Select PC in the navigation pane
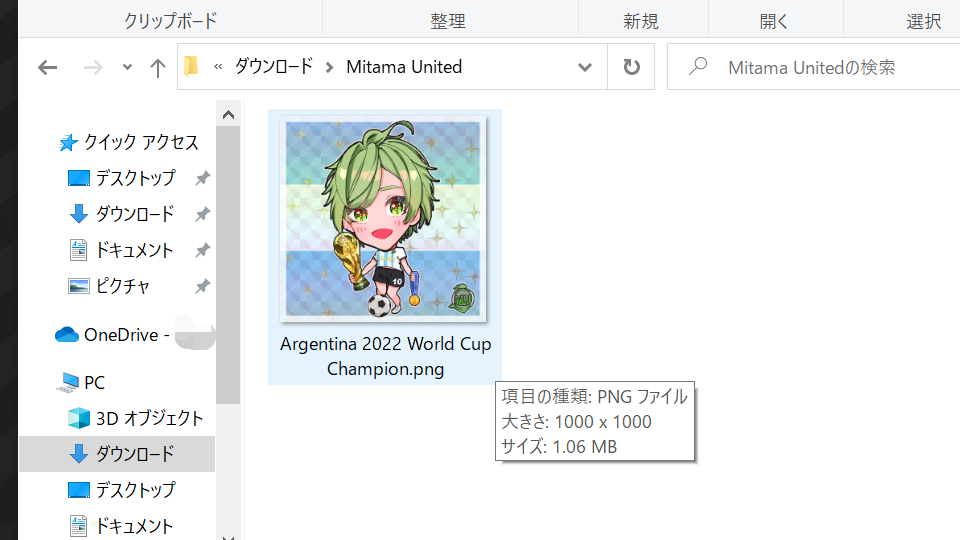This screenshot has height=540, width=960. pyautogui.click(x=94, y=383)
